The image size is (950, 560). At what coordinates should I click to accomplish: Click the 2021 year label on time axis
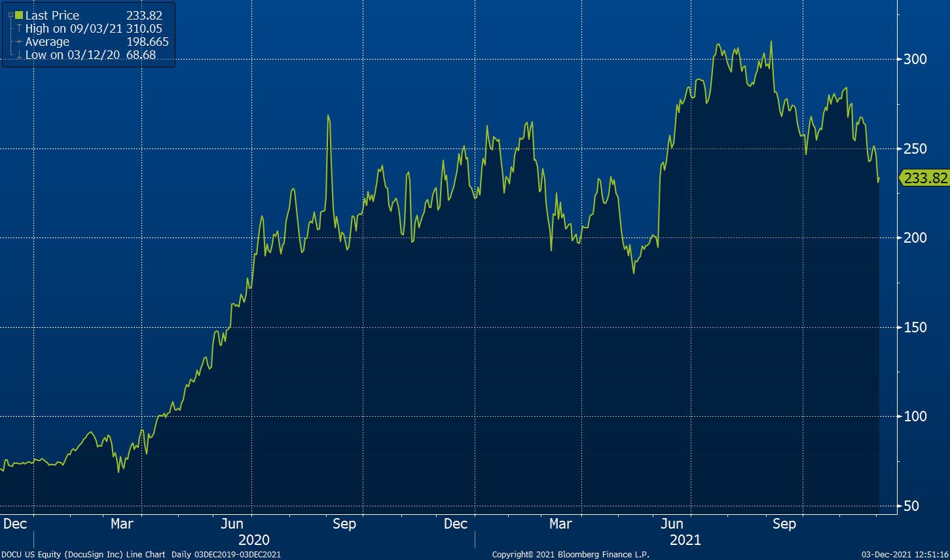tap(685, 540)
